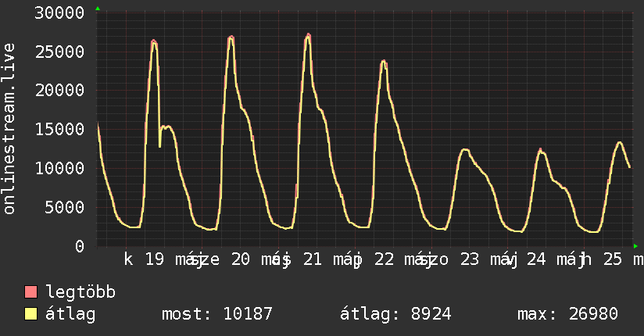Click the '21' date label on x-axis

pos(312,259)
